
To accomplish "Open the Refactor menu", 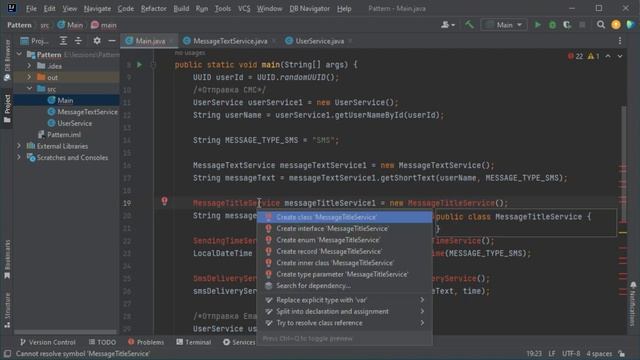I will pos(153,8).
